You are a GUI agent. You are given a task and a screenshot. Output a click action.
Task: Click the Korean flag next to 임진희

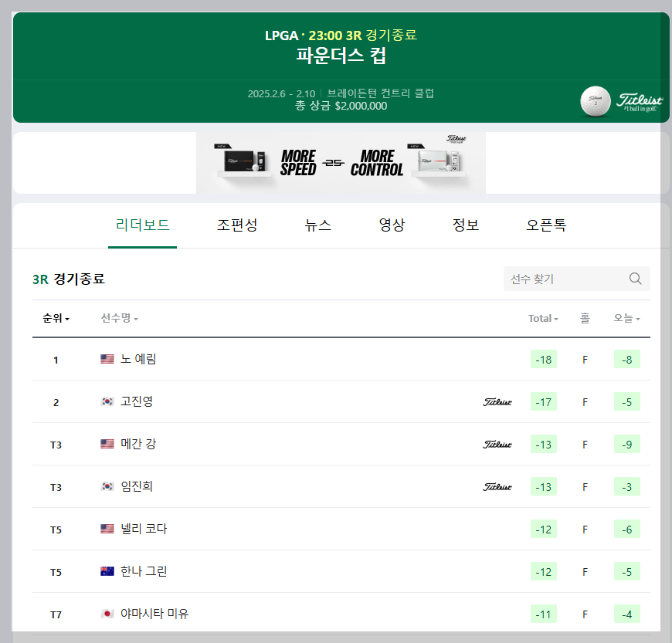(x=107, y=486)
